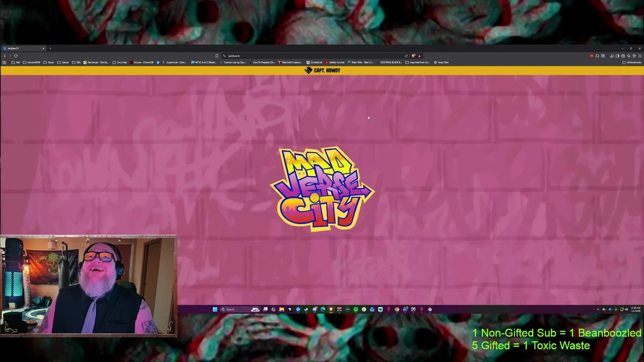Viewport: 644px width, 362px height.
Task: Close the Jackbox.TV tab
Action: pyautogui.click(x=43, y=48)
